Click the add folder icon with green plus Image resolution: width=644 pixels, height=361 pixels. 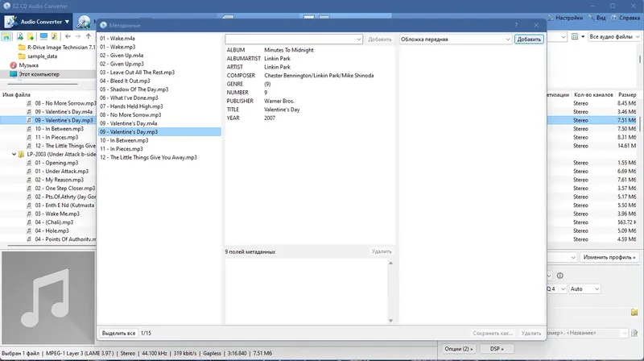31,36
